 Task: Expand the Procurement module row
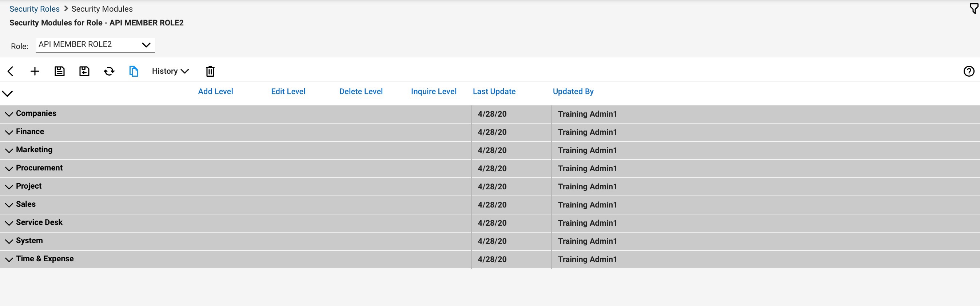pos(9,168)
